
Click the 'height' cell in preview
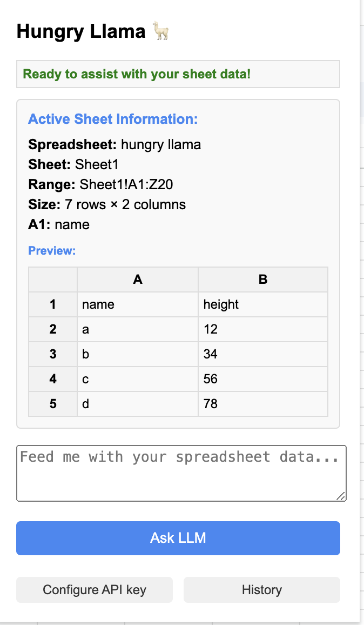coord(263,304)
